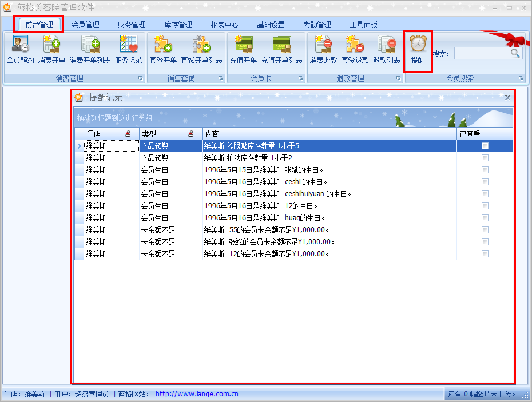Open the 报表中心 tab
Image resolution: width=532 pixels, height=402 pixels.
(224, 25)
